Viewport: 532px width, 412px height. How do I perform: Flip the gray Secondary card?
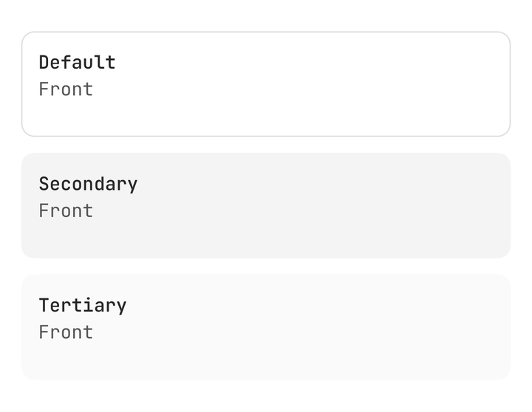tap(266, 205)
